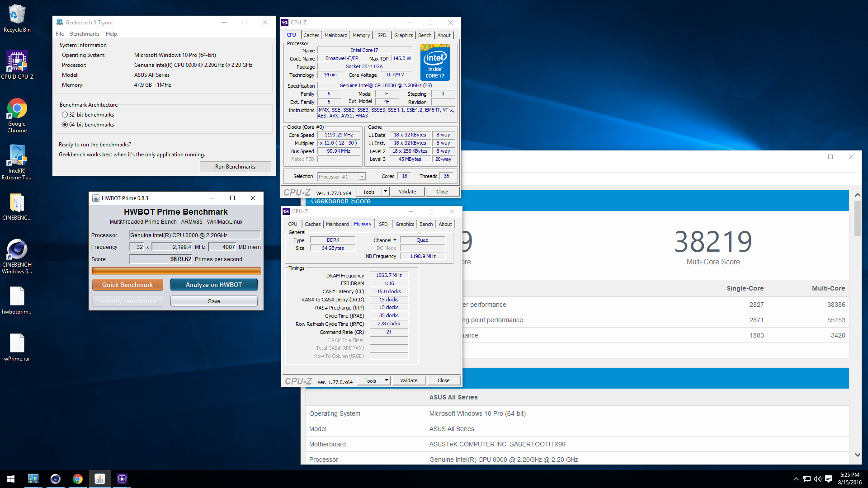
Task: Open the Geekbench File menu
Action: coord(60,34)
